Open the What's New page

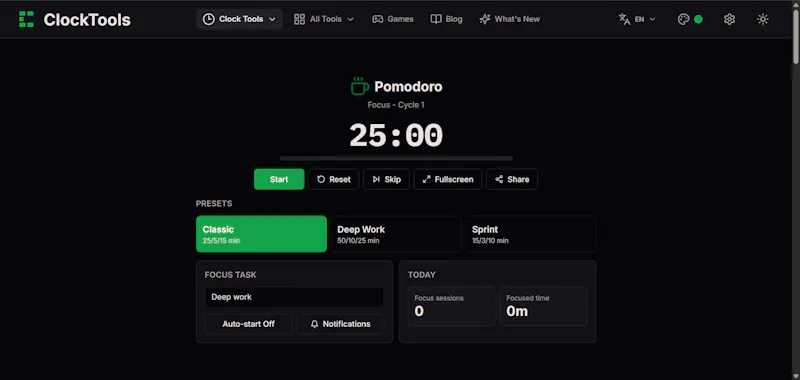pos(509,19)
